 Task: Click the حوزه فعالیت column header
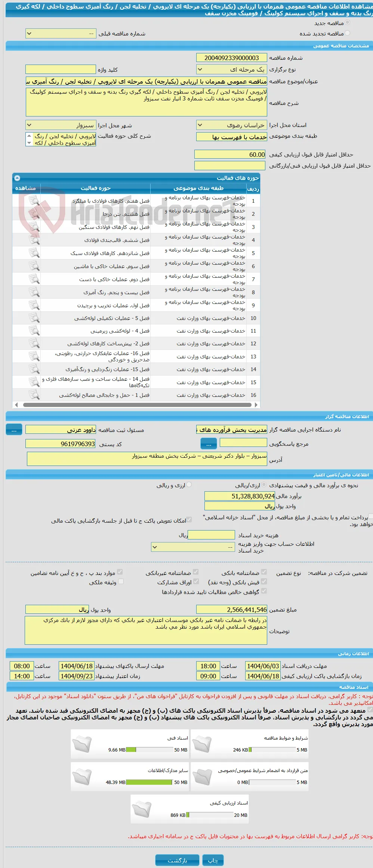pyautogui.click(x=95, y=188)
